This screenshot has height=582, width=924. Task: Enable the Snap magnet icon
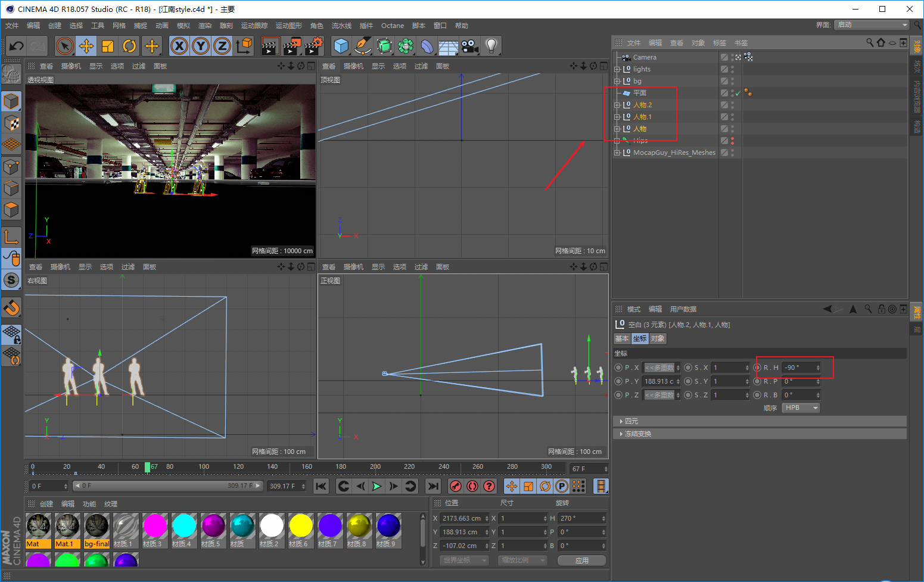pyautogui.click(x=11, y=307)
